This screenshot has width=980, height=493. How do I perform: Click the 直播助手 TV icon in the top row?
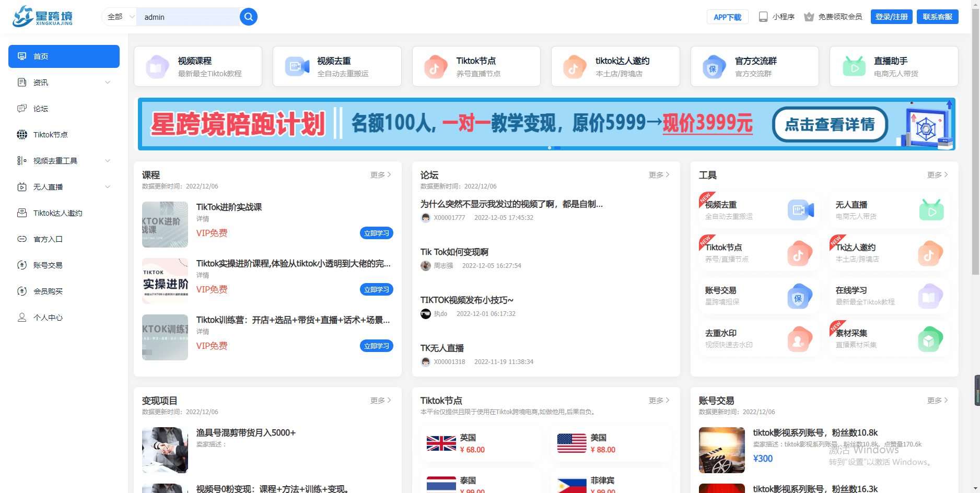pyautogui.click(x=854, y=66)
